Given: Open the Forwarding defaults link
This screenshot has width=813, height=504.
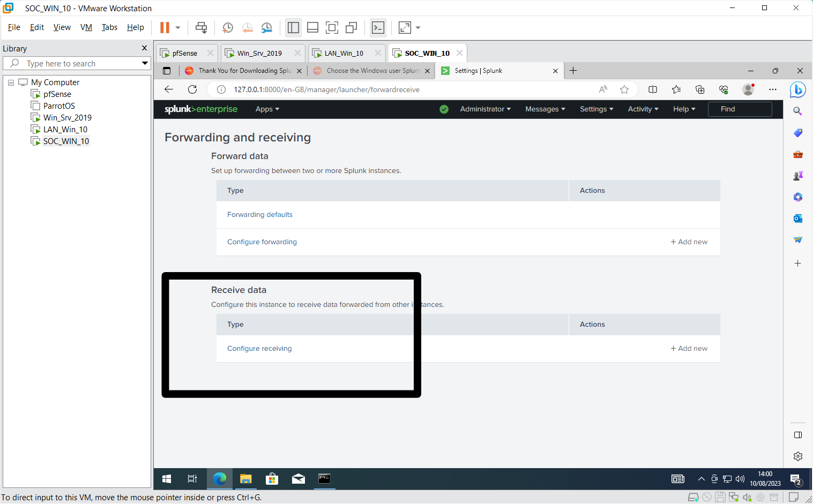Looking at the screenshot, I should click(260, 215).
